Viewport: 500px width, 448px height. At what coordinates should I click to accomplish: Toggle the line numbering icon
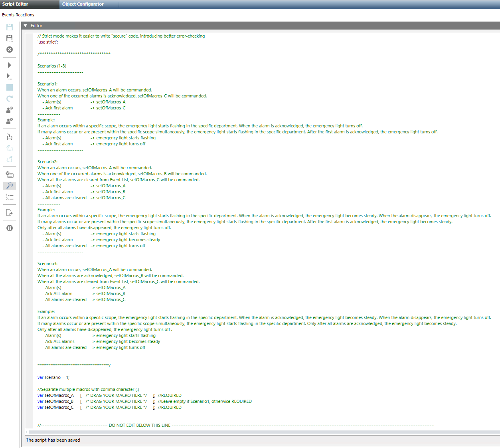(x=10, y=197)
